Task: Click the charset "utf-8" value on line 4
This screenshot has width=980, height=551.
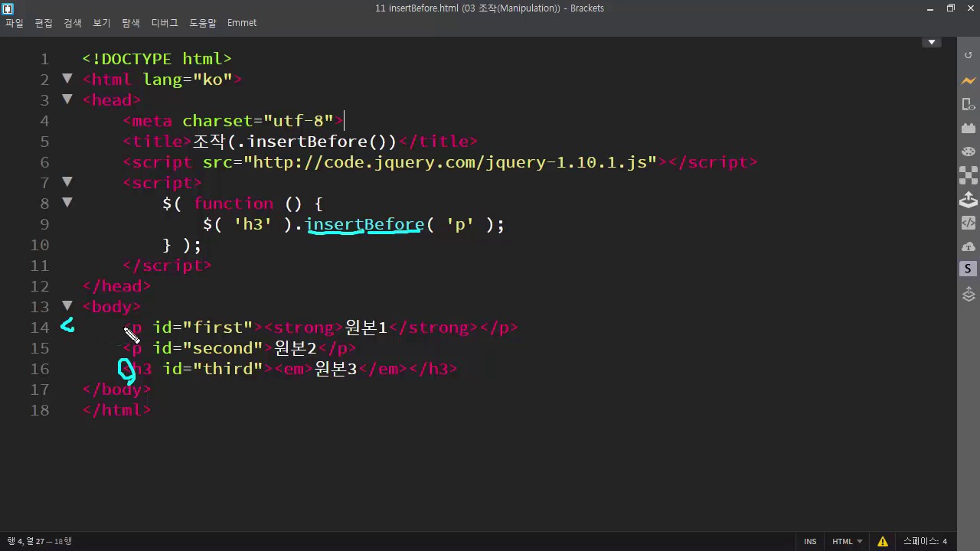Action: click(x=299, y=121)
